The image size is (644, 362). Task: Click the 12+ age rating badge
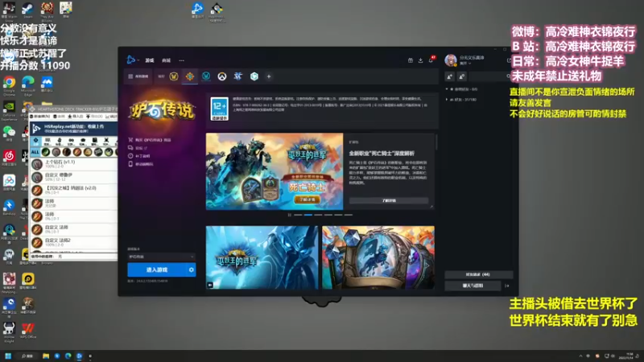(219, 109)
